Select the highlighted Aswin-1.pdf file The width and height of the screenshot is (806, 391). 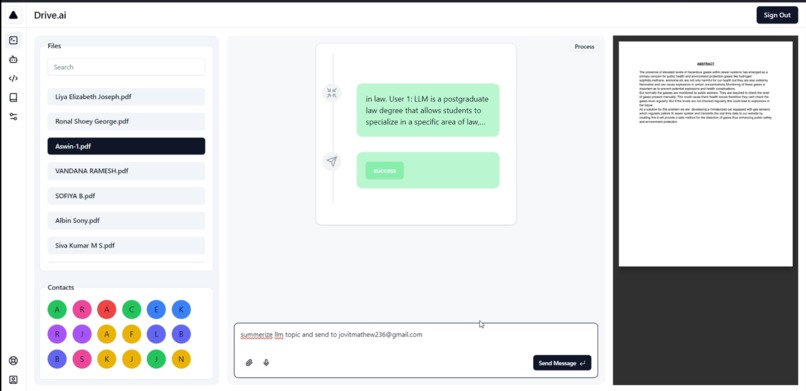[126, 146]
